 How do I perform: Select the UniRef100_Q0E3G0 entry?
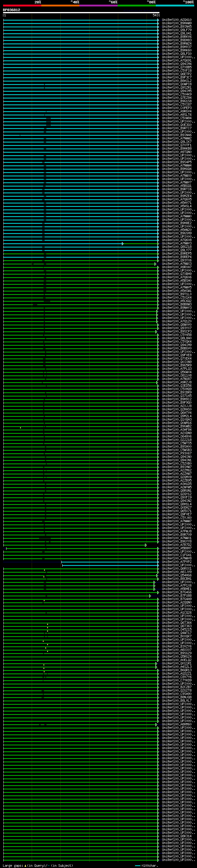point(176,125)
